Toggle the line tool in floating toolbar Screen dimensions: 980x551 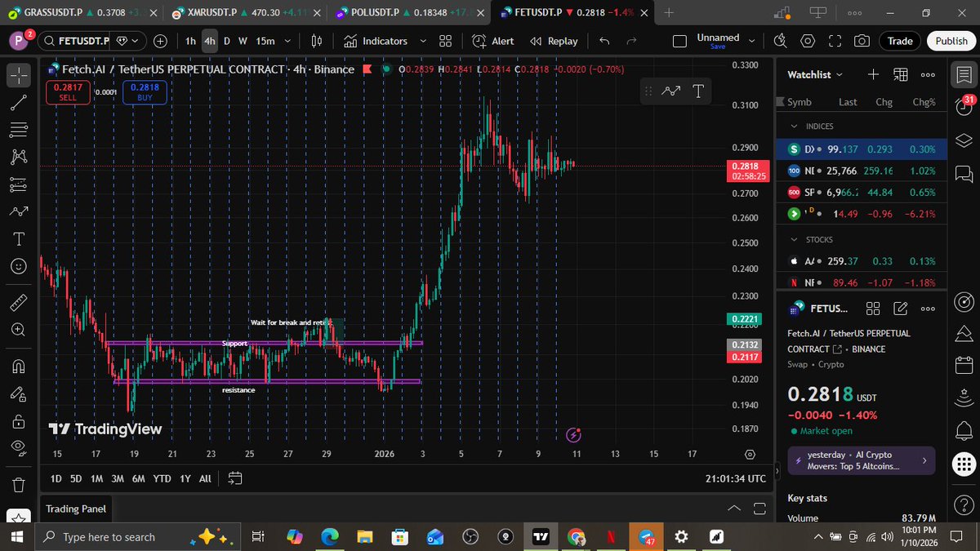point(671,91)
